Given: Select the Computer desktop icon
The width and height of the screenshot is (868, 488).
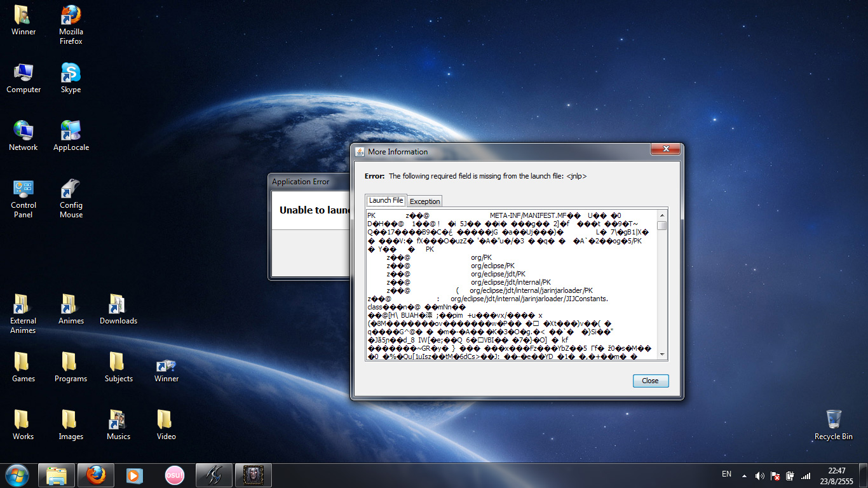Looking at the screenshot, I should coord(24,79).
